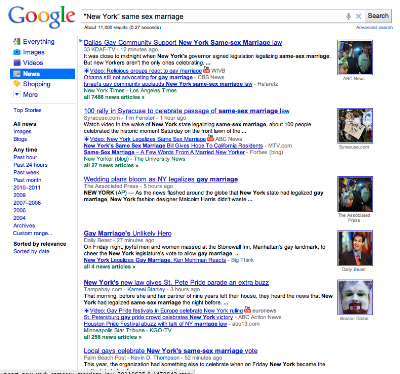Image resolution: width=400 pixels, height=374 pixels.
Task: Switch to Shopping search category
Action: (x=36, y=84)
